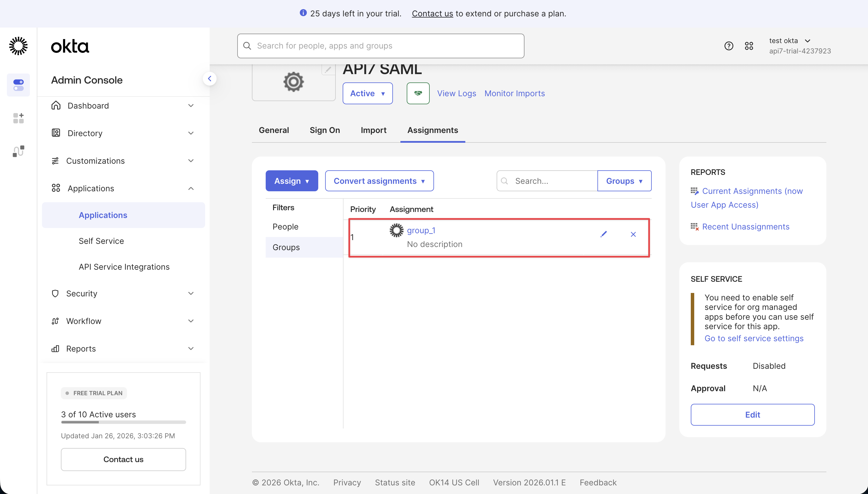Viewport: 868px width, 494px height.
Task: Open Go to self service settings link
Action: (754, 338)
